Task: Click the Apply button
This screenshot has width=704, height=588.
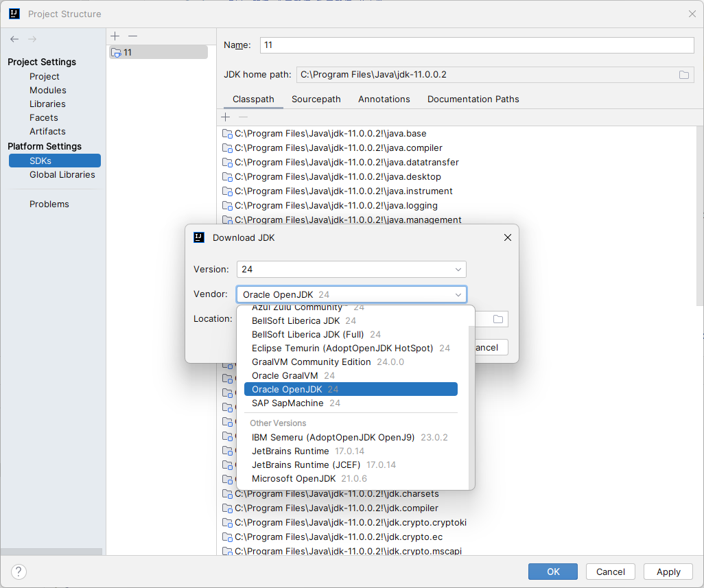Action: pyautogui.click(x=668, y=572)
